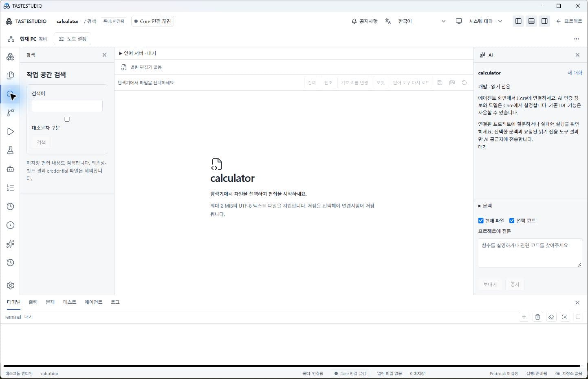This screenshot has width=588, height=379.
Task: Toggle the left sidebar layout button
Action: 518,21
